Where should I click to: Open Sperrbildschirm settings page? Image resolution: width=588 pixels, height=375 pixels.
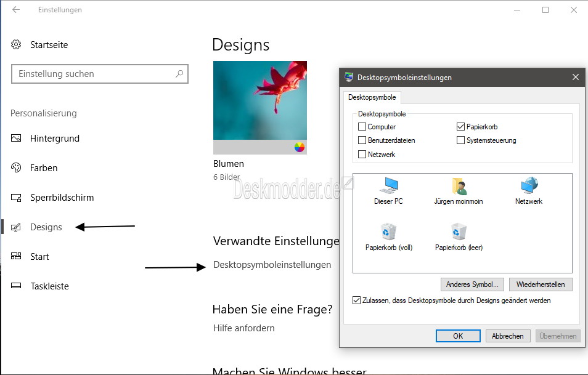(62, 198)
